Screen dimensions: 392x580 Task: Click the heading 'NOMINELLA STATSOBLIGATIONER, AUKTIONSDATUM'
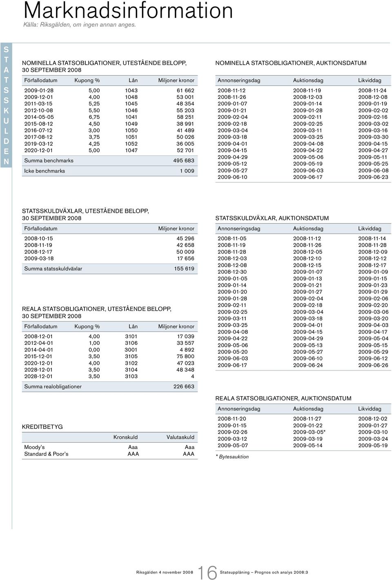(291, 63)
